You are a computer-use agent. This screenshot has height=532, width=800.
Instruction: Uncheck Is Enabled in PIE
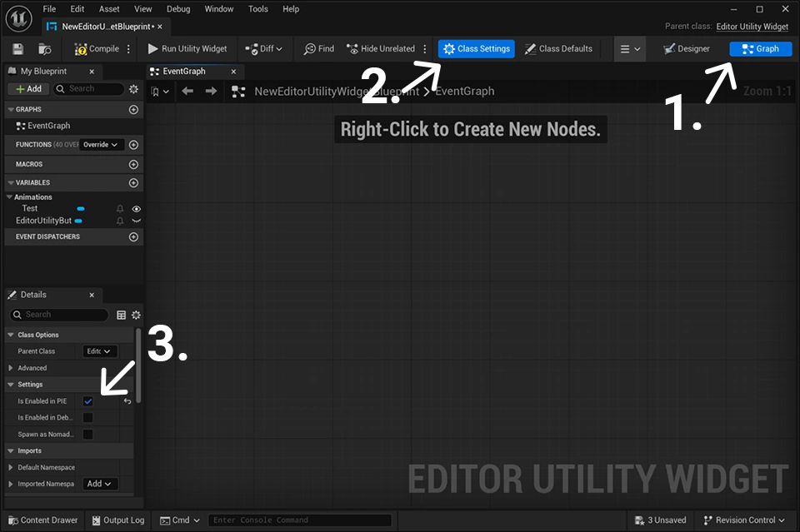(87, 401)
